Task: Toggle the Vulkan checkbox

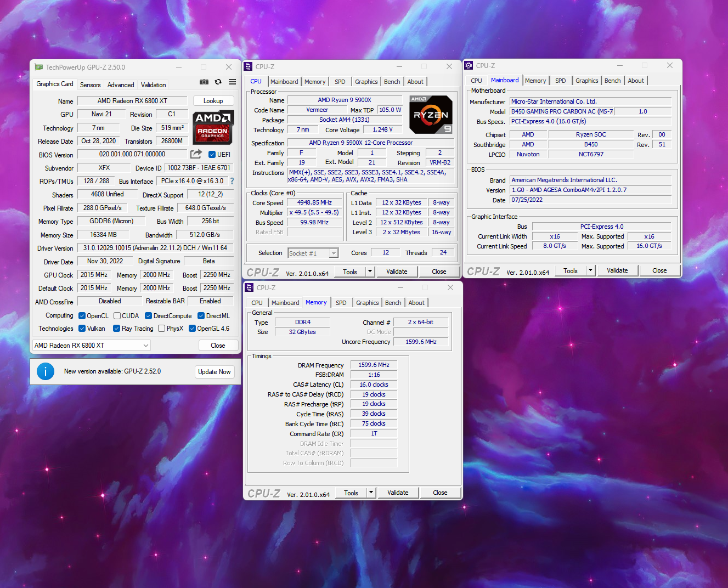Action: [82, 329]
